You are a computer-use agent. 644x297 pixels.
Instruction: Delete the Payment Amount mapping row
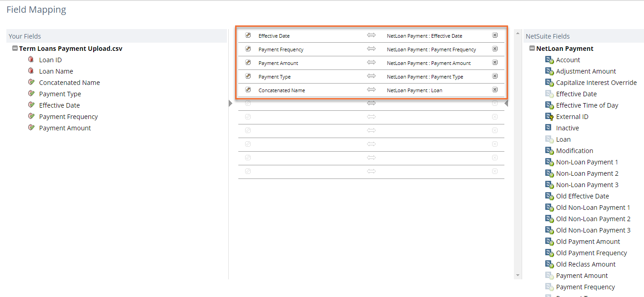pyautogui.click(x=495, y=63)
